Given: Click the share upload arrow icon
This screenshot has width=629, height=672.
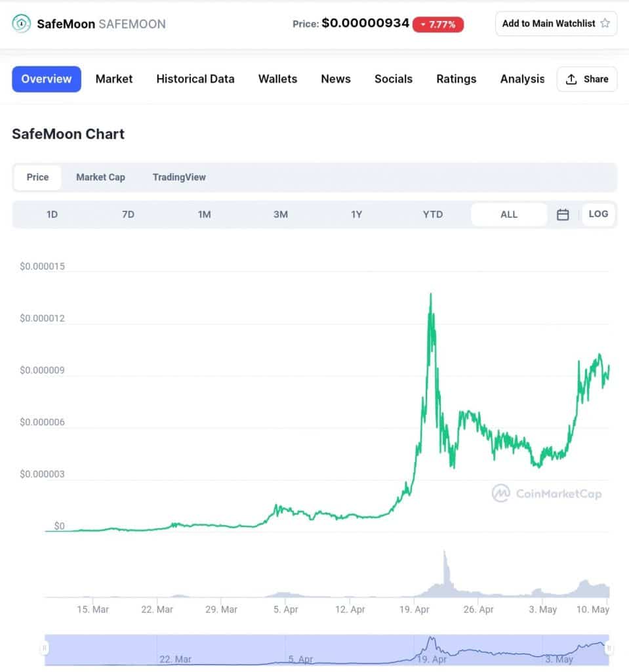Looking at the screenshot, I should click(x=571, y=79).
